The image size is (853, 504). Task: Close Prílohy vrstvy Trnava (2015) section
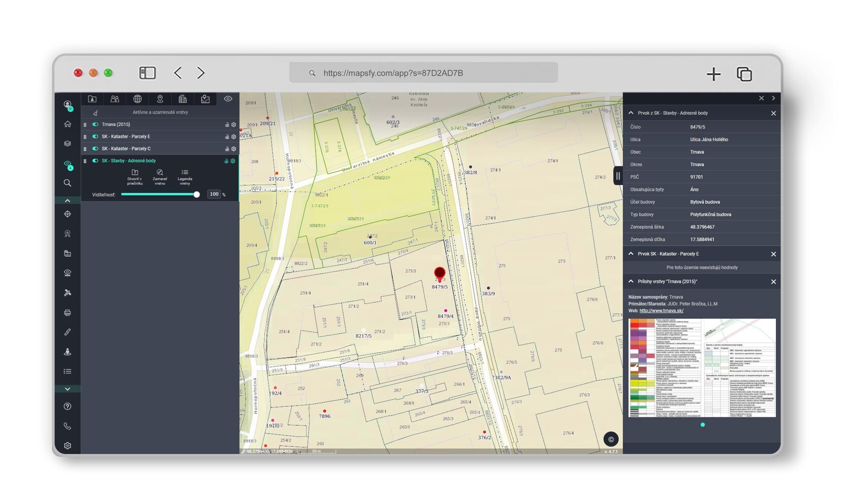(773, 282)
